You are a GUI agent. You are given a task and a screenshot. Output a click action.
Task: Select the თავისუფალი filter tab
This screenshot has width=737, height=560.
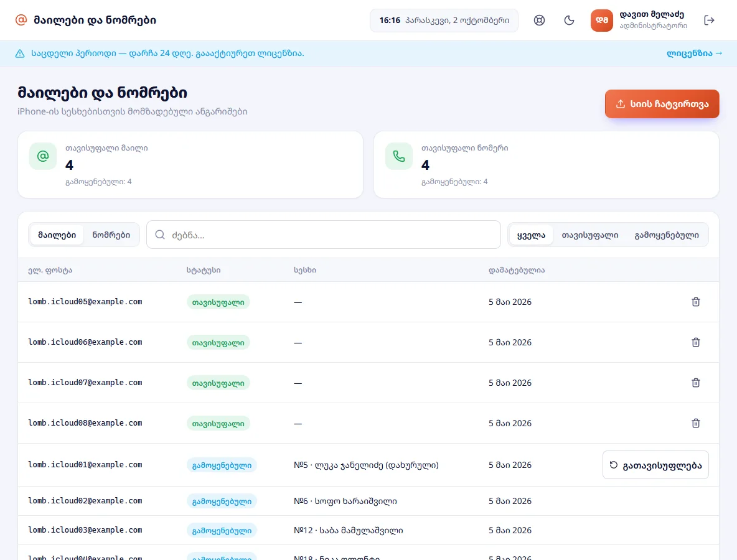[590, 235]
